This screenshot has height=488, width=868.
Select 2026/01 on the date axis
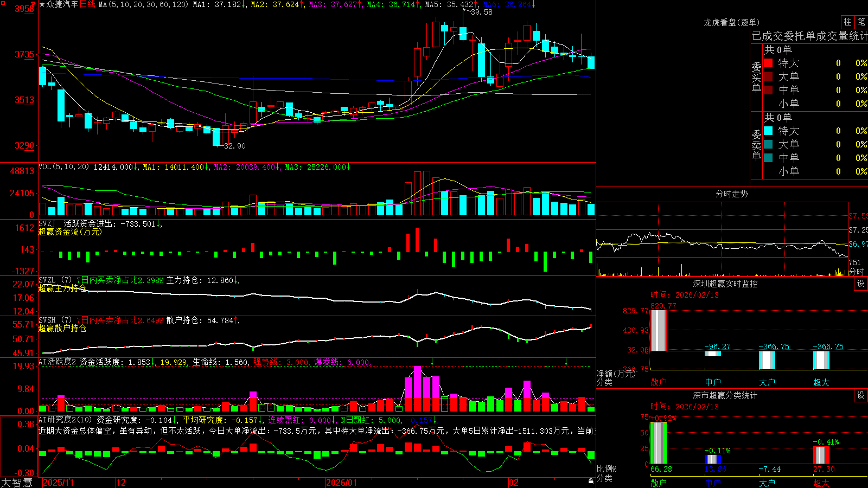341,483
